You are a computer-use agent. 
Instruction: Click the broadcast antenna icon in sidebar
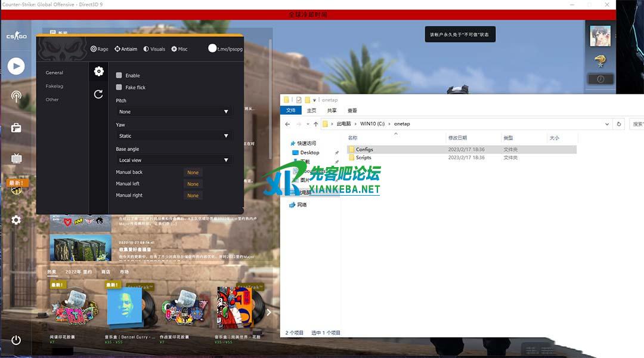click(16, 96)
